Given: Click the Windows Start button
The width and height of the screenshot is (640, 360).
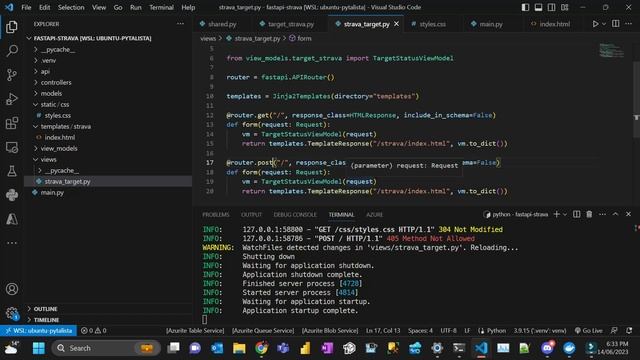Looking at the screenshot, I should [38, 348].
